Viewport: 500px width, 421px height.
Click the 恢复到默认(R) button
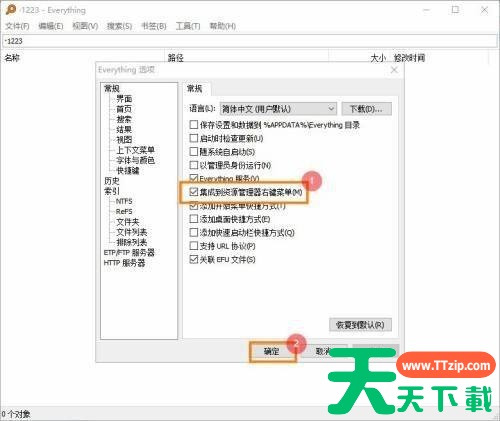pyautogui.click(x=360, y=325)
